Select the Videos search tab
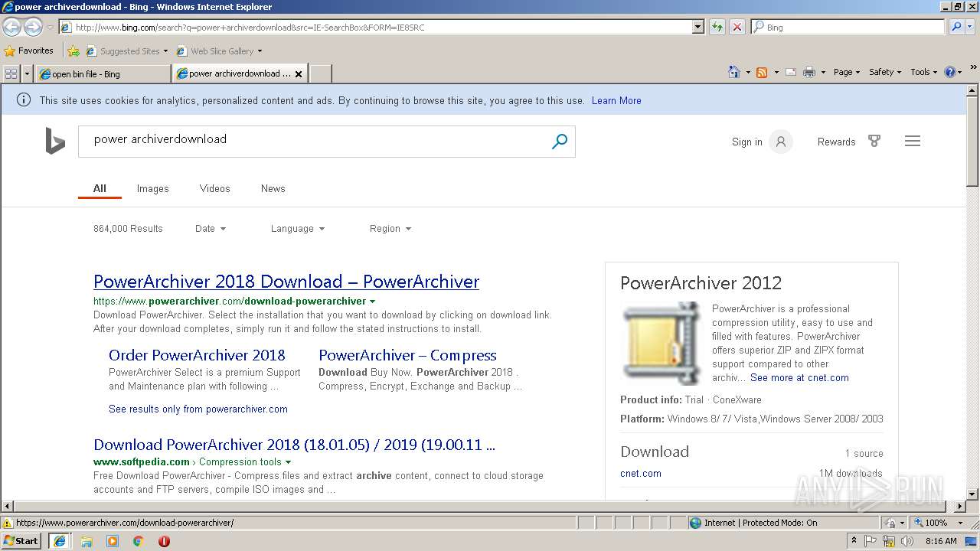The width and height of the screenshot is (980, 551). [x=214, y=188]
